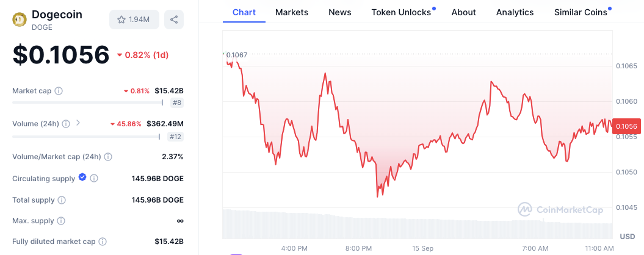Click the Dogecoin logo icon
The width and height of the screenshot is (644, 255).
point(20,20)
